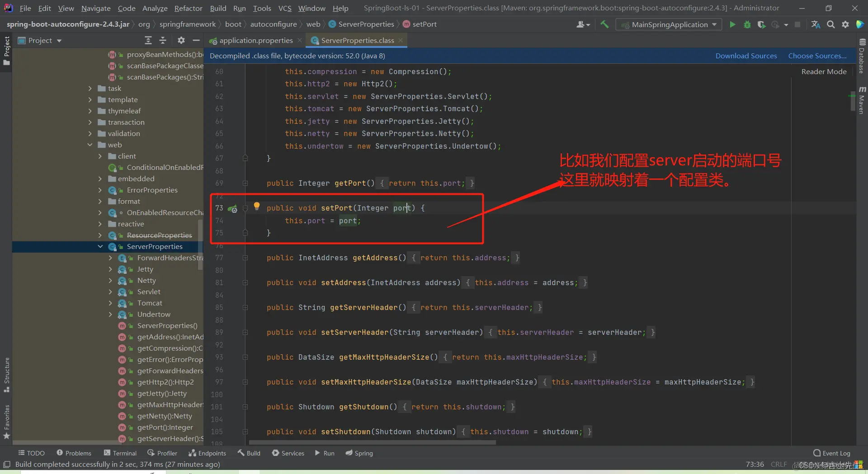Open the File menu
This screenshot has width=868, height=474.
(25, 8)
